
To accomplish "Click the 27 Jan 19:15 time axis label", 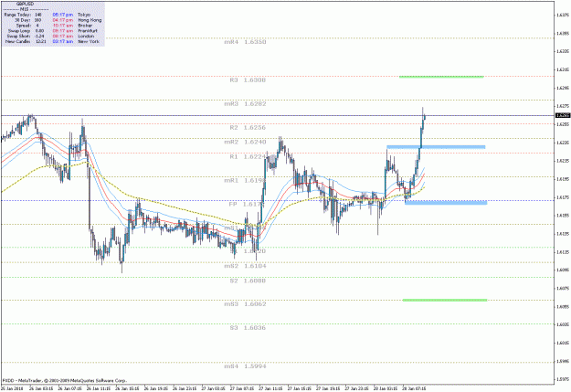I will coord(329,388).
